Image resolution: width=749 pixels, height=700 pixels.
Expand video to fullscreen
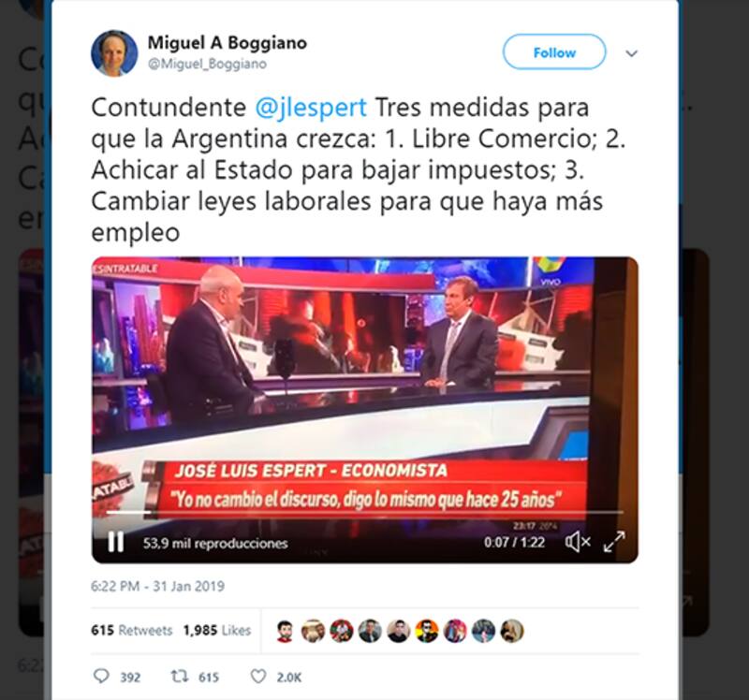click(614, 542)
